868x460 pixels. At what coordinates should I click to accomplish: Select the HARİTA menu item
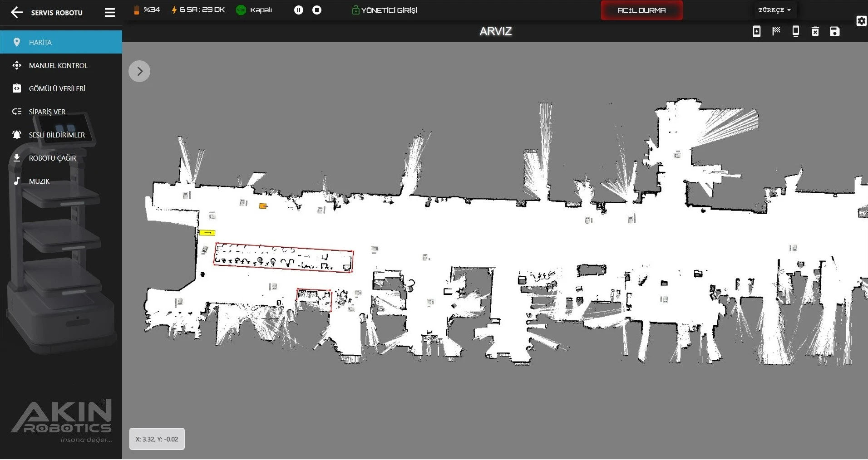click(61, 42)
